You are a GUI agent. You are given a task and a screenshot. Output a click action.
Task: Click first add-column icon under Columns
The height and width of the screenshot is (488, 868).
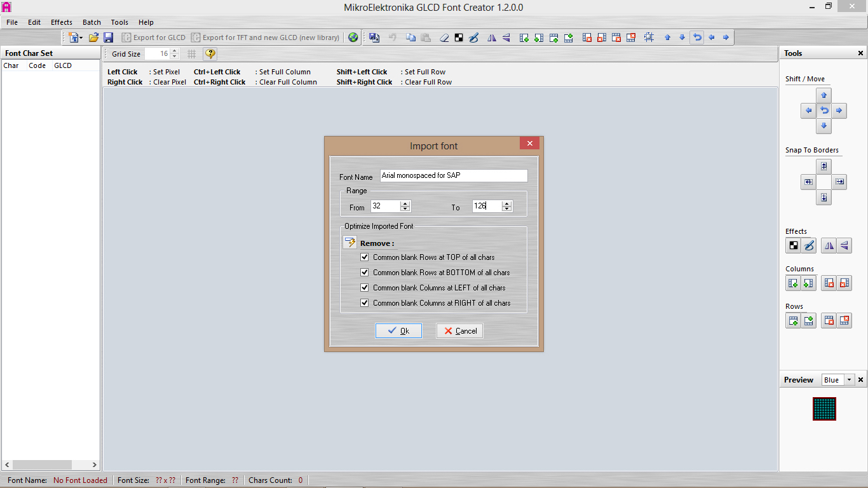(793, 283)
